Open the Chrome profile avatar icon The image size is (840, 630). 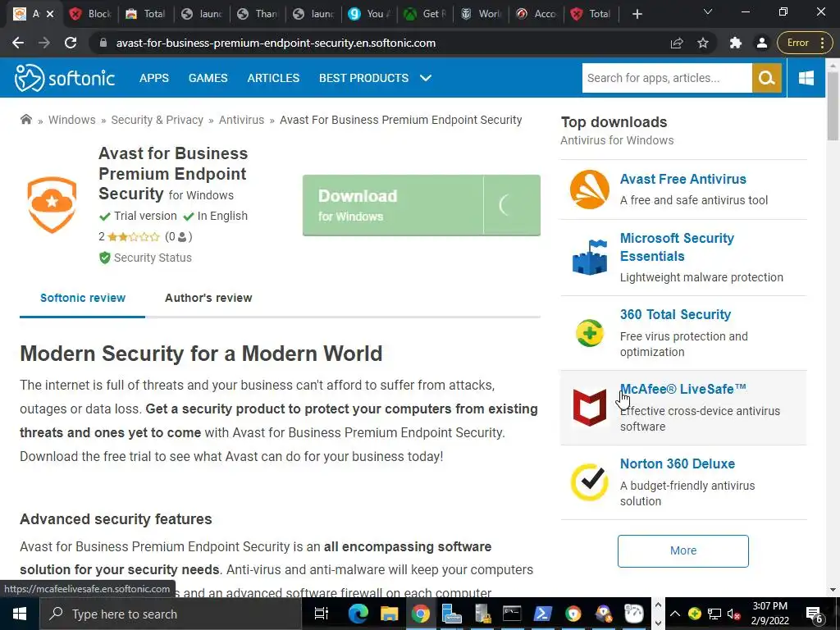pos(762,43)
